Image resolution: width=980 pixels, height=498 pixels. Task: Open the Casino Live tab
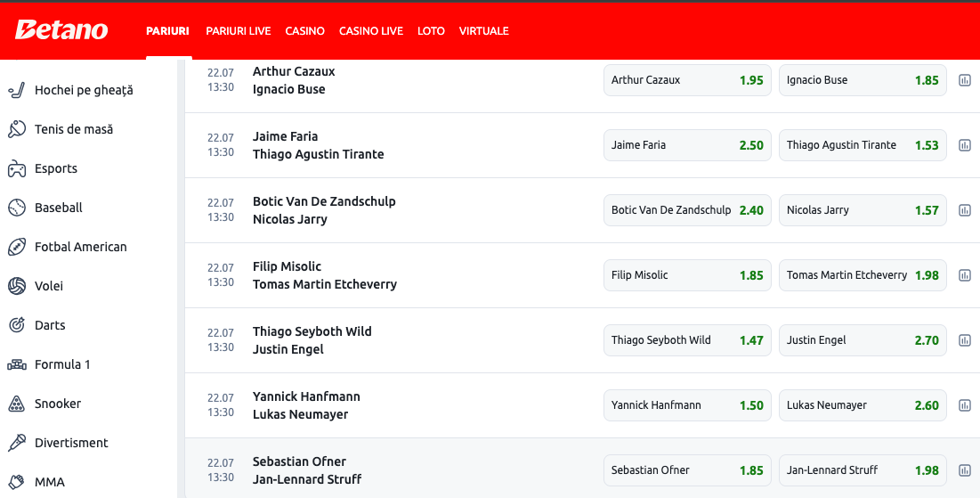point(370,31)
